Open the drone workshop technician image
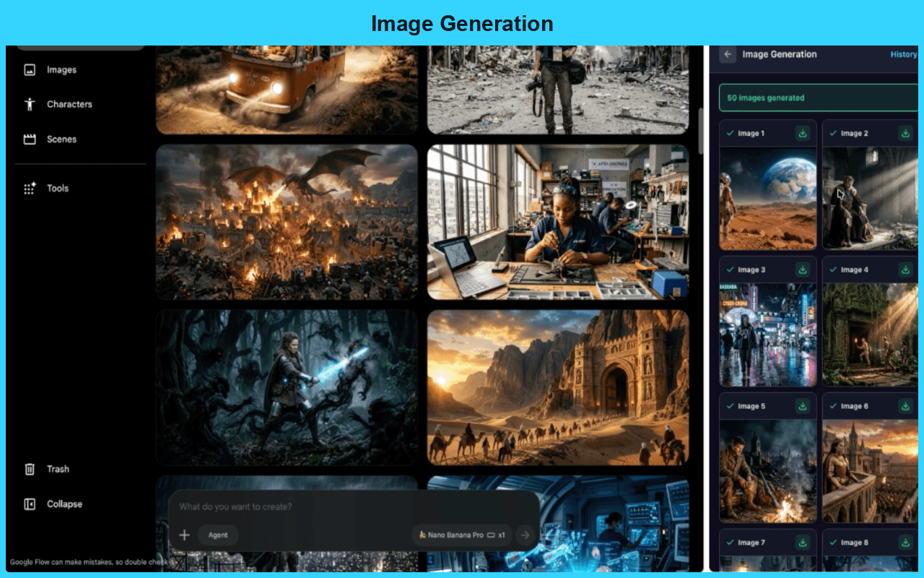 (558, 222)
